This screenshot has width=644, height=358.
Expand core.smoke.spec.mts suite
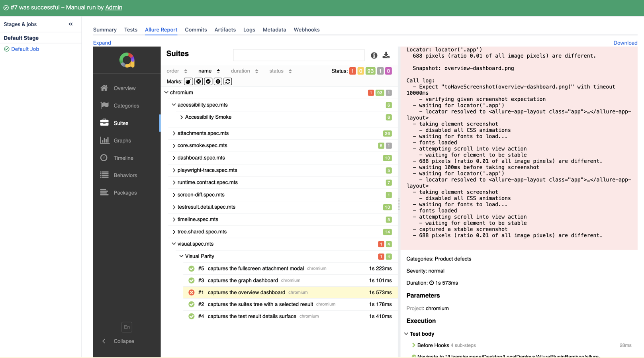tap(174, 146)
